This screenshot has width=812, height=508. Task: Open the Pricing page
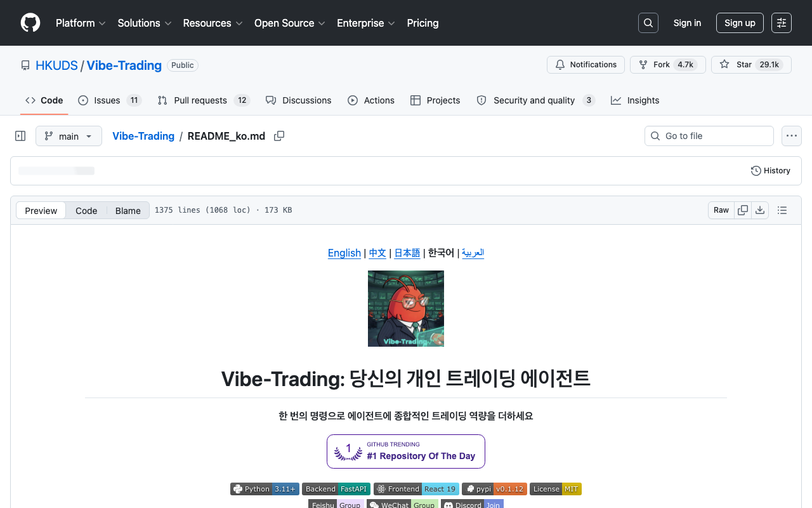point(422,23)
